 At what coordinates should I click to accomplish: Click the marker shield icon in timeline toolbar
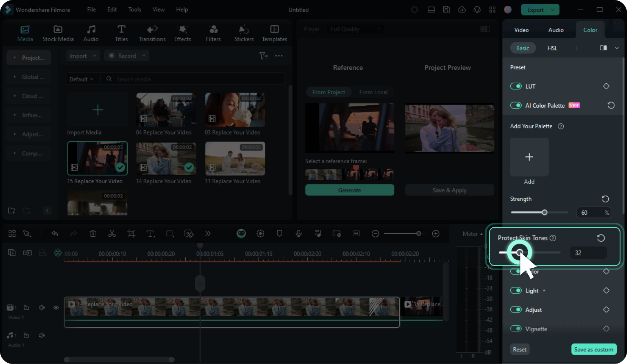click(x=280, y=233)
